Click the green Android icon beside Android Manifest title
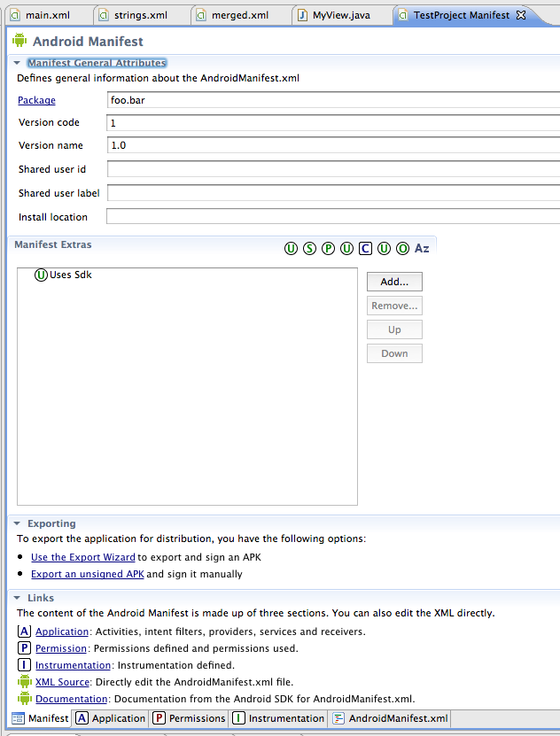560x736 pixels. pos(19,41)
